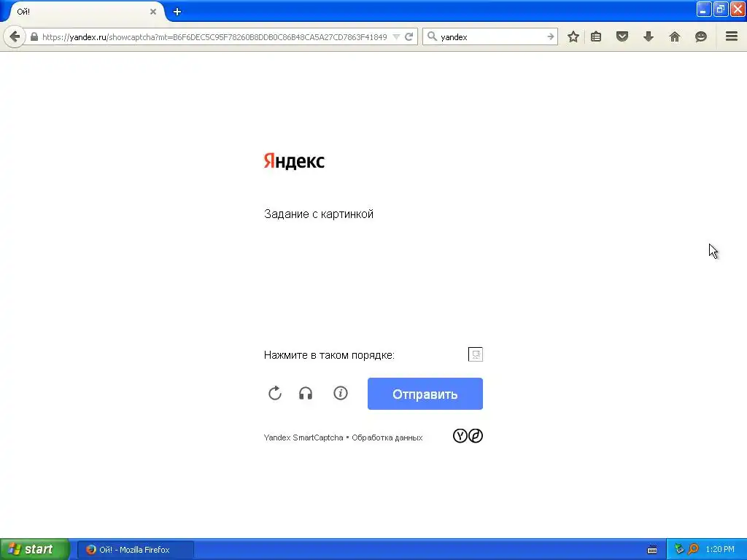Reload the page from the address bar
Screen dimensions: 747x560
coord(409,36)
